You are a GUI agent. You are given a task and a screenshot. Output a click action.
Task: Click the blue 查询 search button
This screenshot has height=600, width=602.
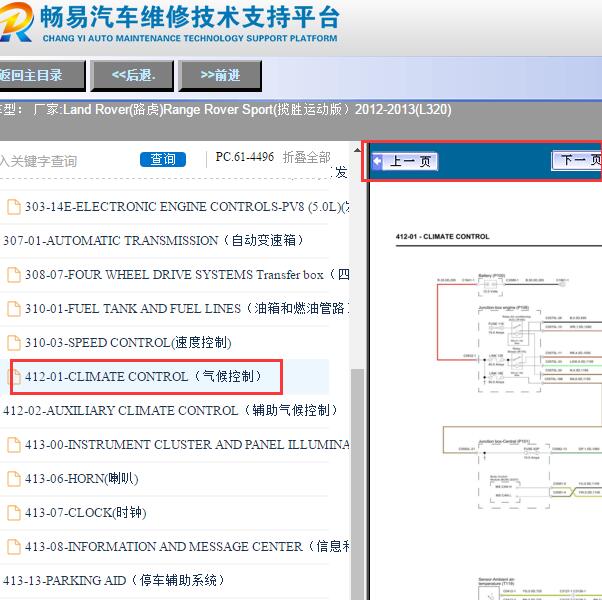pos(163,159)
